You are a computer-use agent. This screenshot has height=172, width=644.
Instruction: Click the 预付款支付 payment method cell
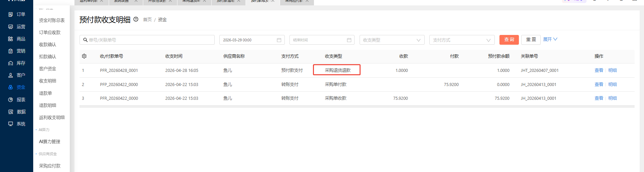[x=292, y=70]
